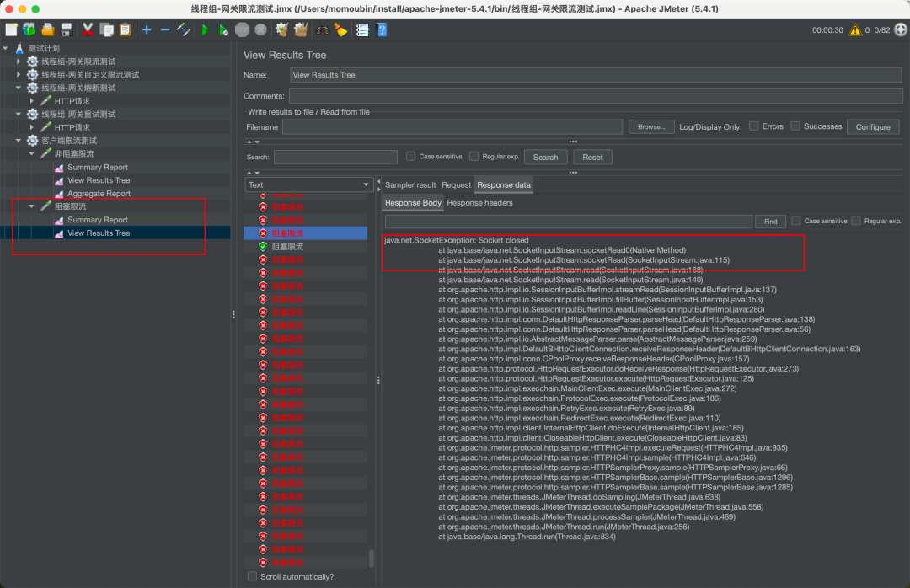This screenshot has height=588, width=910.
Task: Click the Configure button
Action: tap(873, 126)
